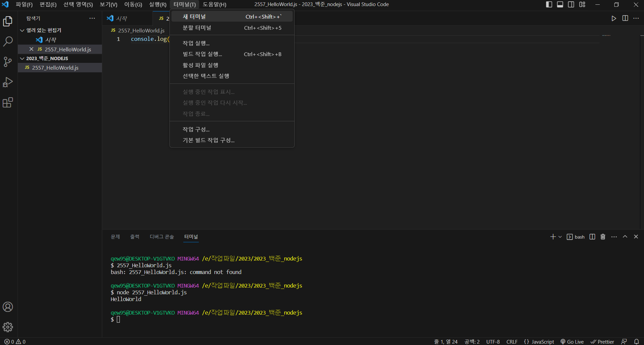
Task: Open Explorer views ellipsis menu
Action: [92, 18]
